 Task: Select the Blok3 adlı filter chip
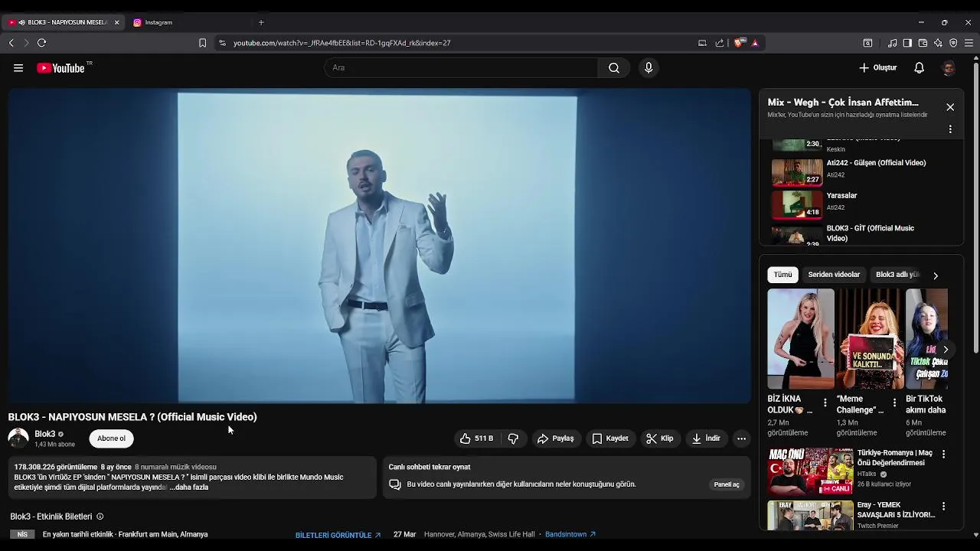[x=897, y=275]
